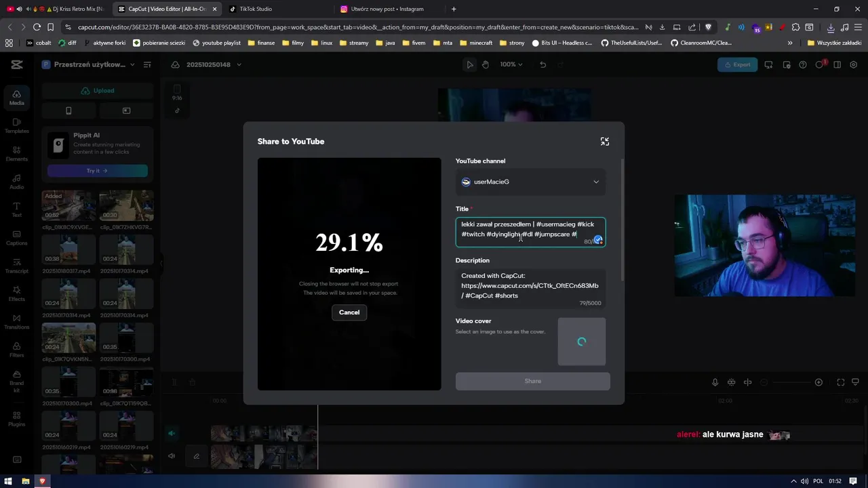Open the minecraft bookmarks folder
The height and width of the screenshot is (488, 868).
coord(476,43)
